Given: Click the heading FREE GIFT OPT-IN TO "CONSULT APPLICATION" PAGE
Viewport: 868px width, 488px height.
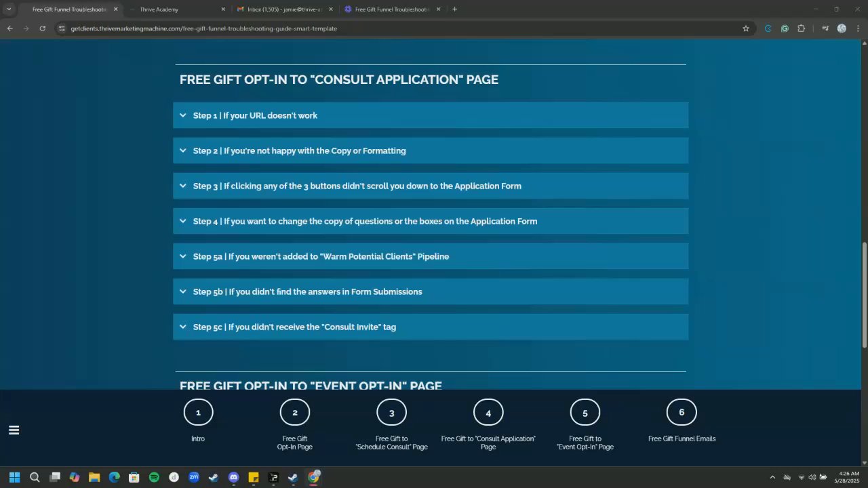Looking at the screenshot, I should [x=339, y=79].
